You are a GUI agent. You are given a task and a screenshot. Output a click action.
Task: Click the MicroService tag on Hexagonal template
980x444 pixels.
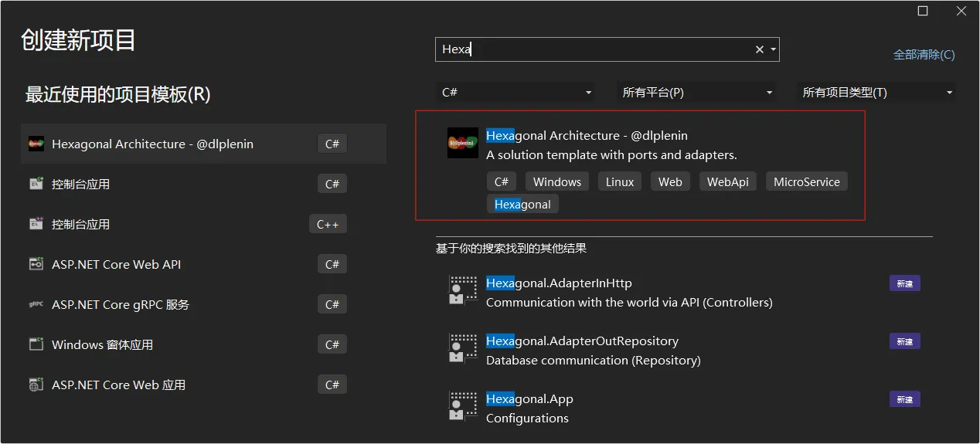pos(806,181)
